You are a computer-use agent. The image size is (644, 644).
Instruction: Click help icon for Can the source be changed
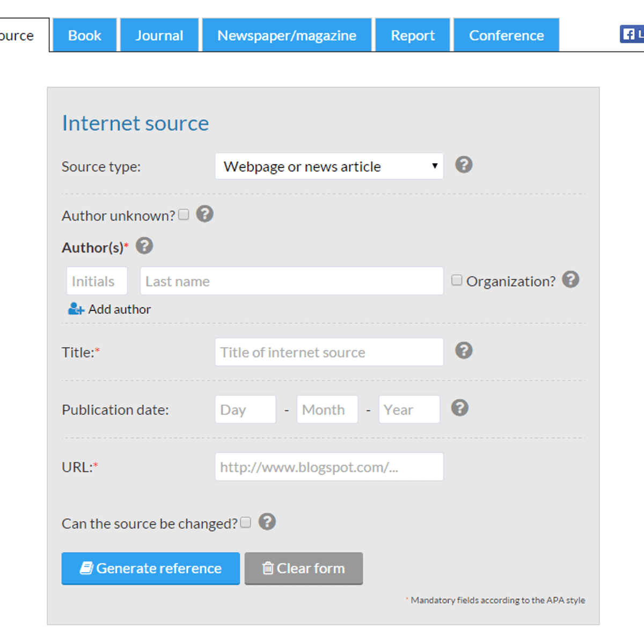[x=267, y=522]
